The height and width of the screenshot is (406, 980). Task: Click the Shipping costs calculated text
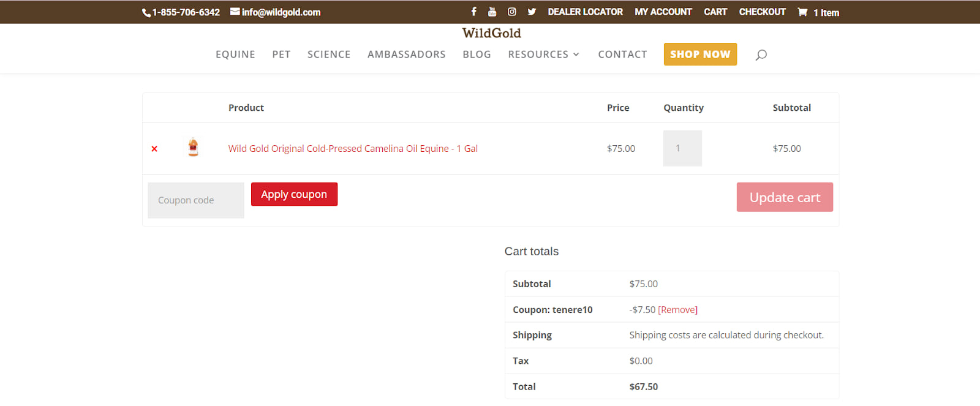coord(726,335)
